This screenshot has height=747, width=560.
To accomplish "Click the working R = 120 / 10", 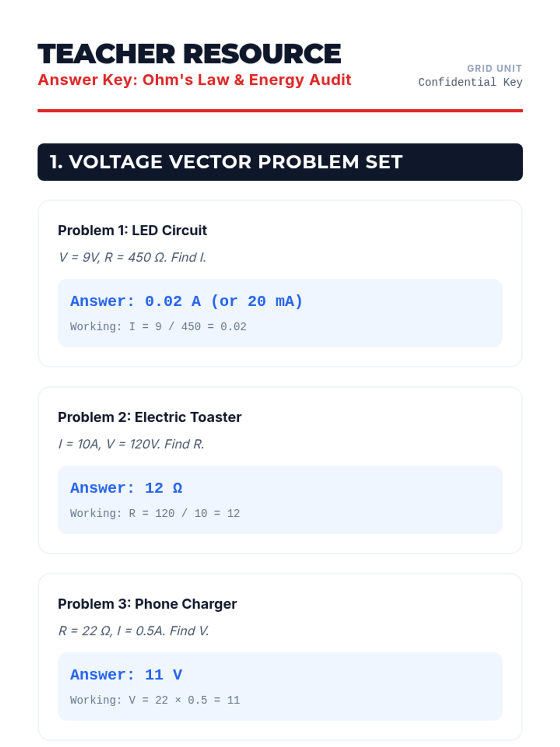I will [154, 513].
